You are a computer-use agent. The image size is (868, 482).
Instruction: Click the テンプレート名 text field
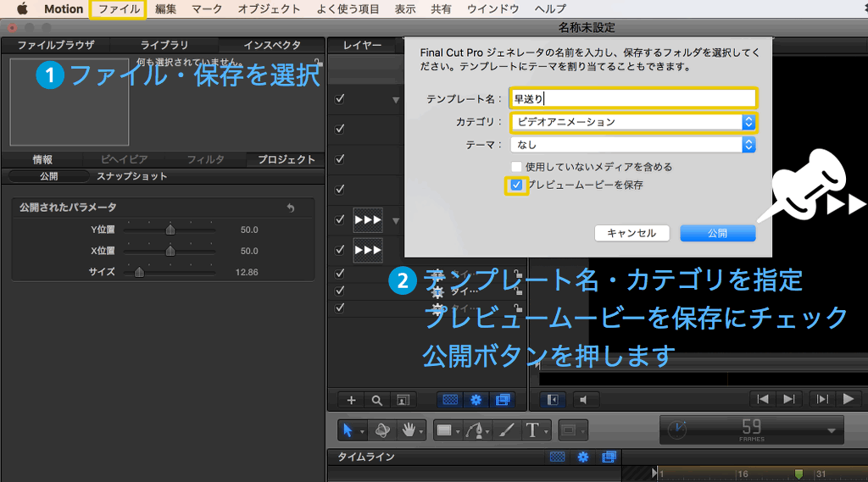coord(633,98)
